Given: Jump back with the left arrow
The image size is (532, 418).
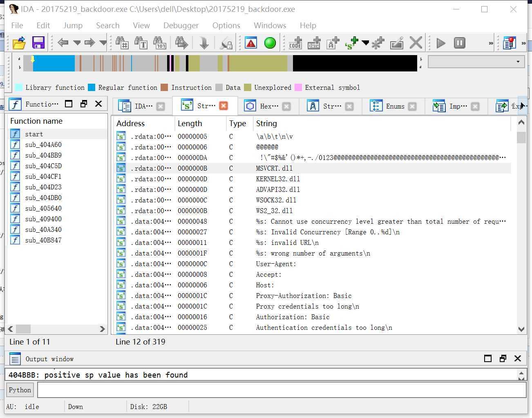Looking at the screenshot, I should point(63,42).
